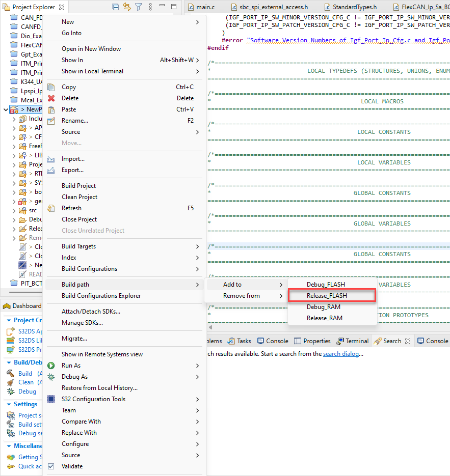This screenshot has width=450, height=476.
Task: Click the Terminal view icon
Action: click(x=340, y=341)
